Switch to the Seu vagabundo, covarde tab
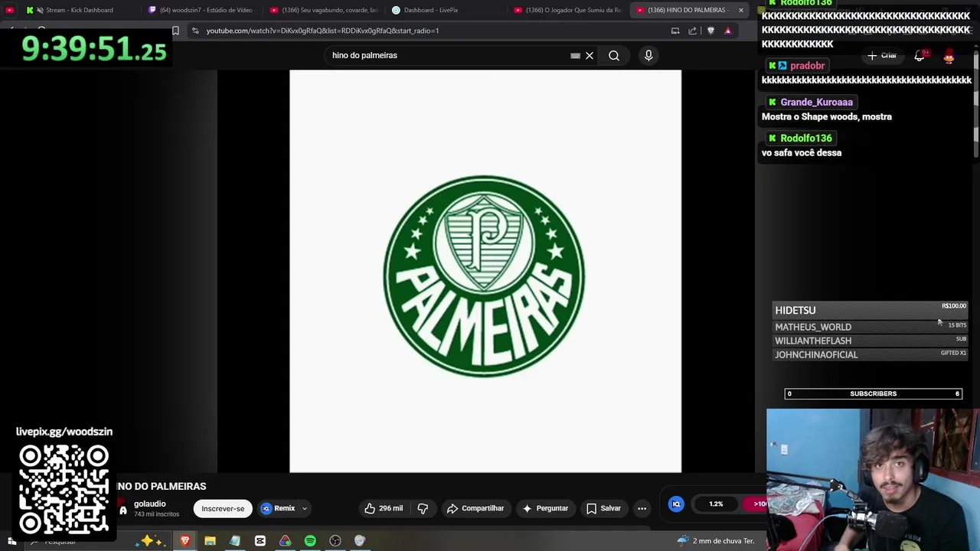980x551 pixels. point(323,10)
